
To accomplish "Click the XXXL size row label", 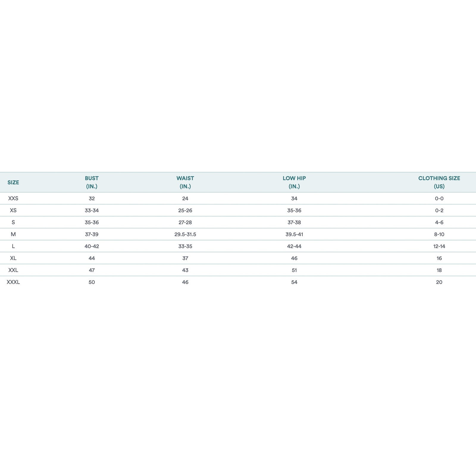I will click(x=13, y=282).
